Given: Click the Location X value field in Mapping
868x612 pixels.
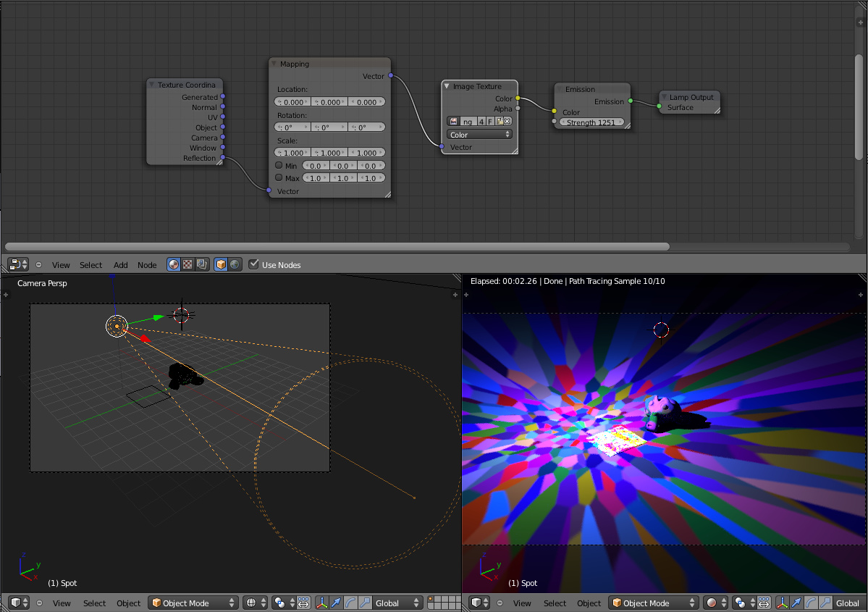Looking at the screenshot, I should pyautogui.click(x=292, y=102).
